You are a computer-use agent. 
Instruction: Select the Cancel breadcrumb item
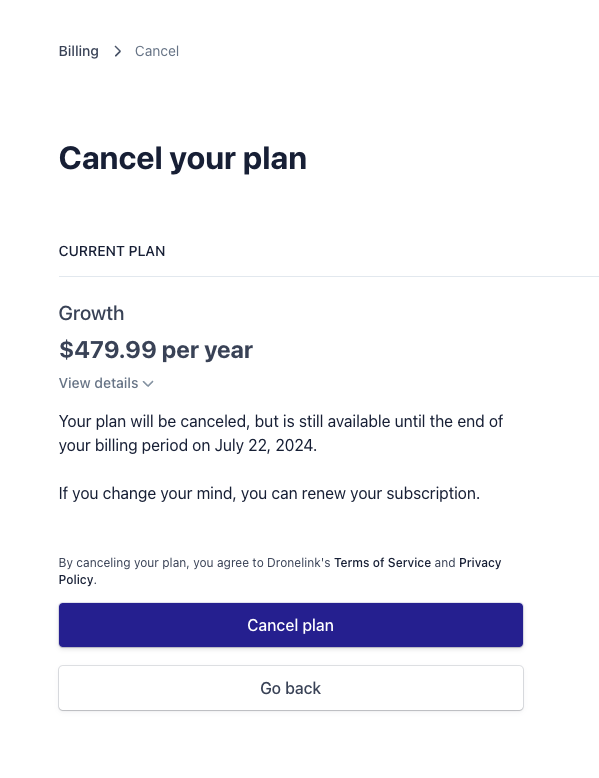coord(157,51)
